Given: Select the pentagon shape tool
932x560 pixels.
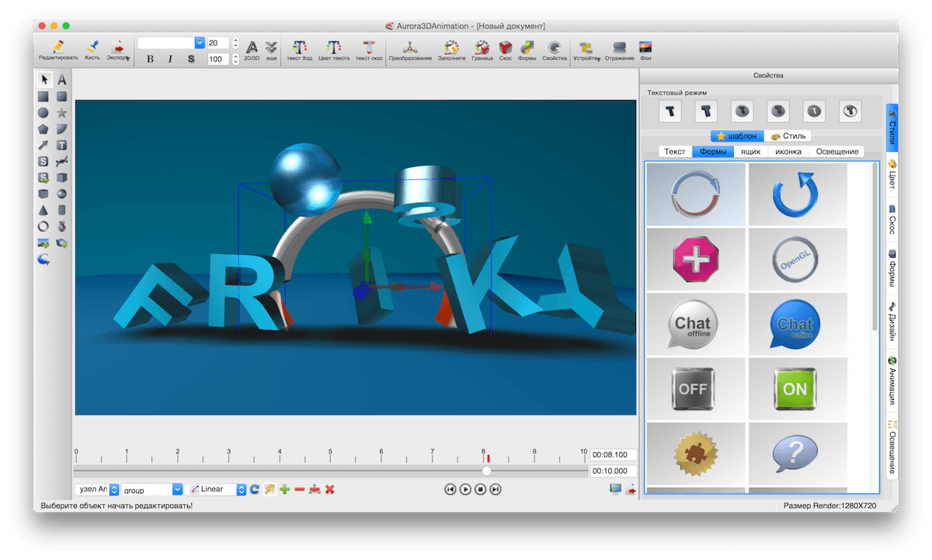Looking at the screenshot, I should [44, 129].
